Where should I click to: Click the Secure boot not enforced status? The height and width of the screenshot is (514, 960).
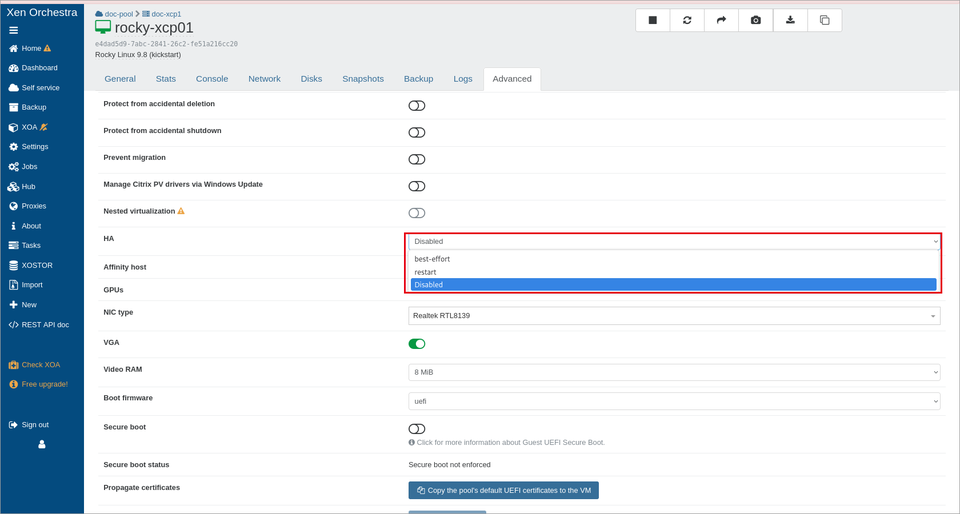point(449,465)
